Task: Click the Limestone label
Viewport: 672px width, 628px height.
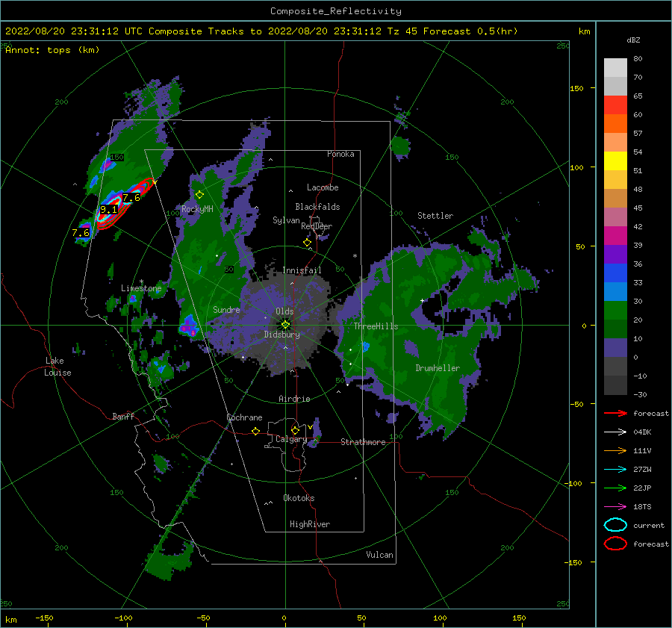Action: coord(141,288)
